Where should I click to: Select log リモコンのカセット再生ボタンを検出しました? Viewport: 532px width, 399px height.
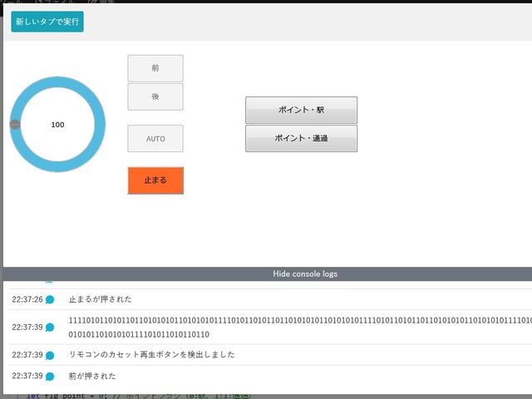[151, 355]
